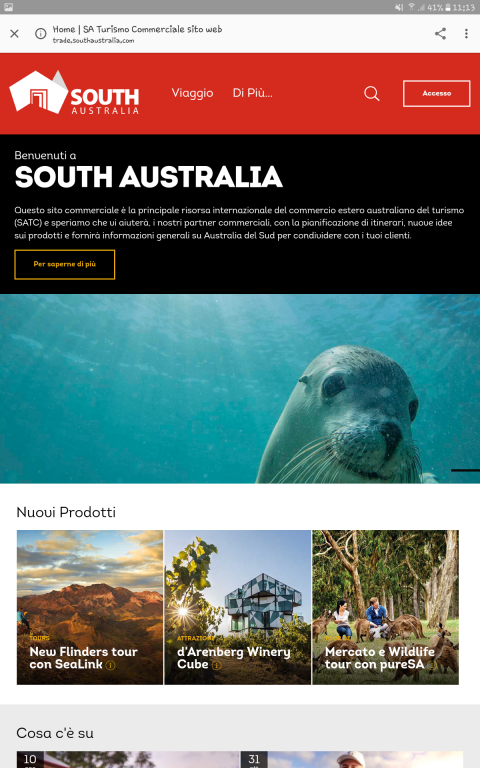Open Mercato e Wildlife tour con pureSA thumbnail

click(385, 607)
